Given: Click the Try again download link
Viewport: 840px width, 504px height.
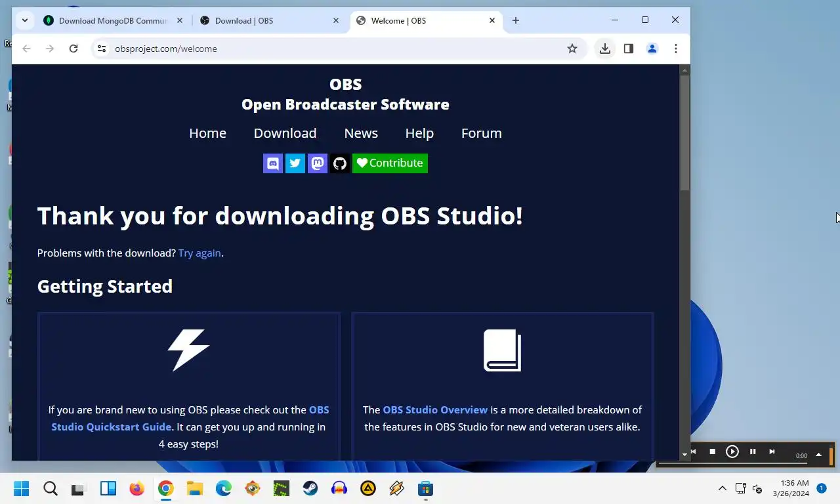Looking at the screenshot, I should tap(199, 253).
